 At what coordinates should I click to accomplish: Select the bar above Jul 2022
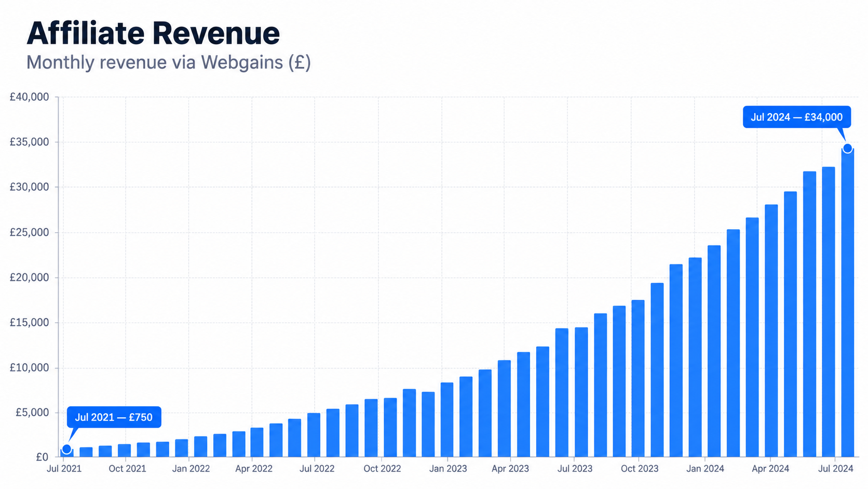click(x=314, y=435)
